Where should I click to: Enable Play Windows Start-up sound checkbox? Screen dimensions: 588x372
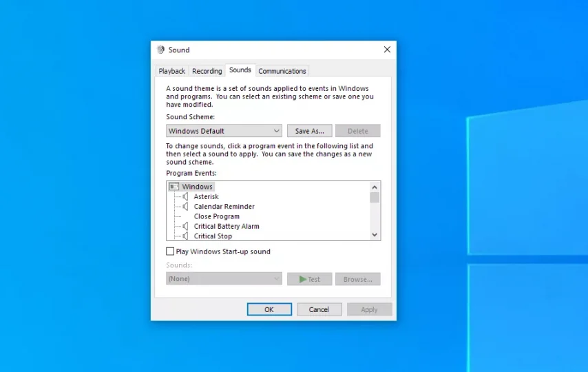tap(170, 251)
